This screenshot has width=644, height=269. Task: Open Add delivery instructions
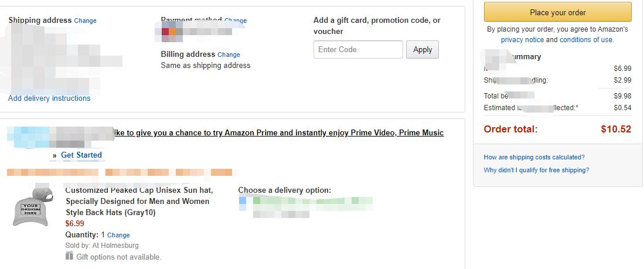click(x=49, y=98)
